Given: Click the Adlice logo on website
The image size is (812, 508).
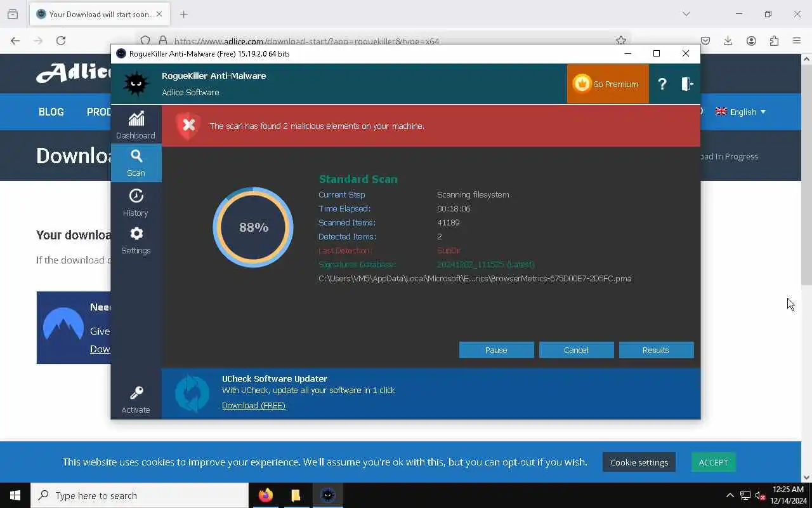Looking at the screenshot, I should [x=73, y=73].
